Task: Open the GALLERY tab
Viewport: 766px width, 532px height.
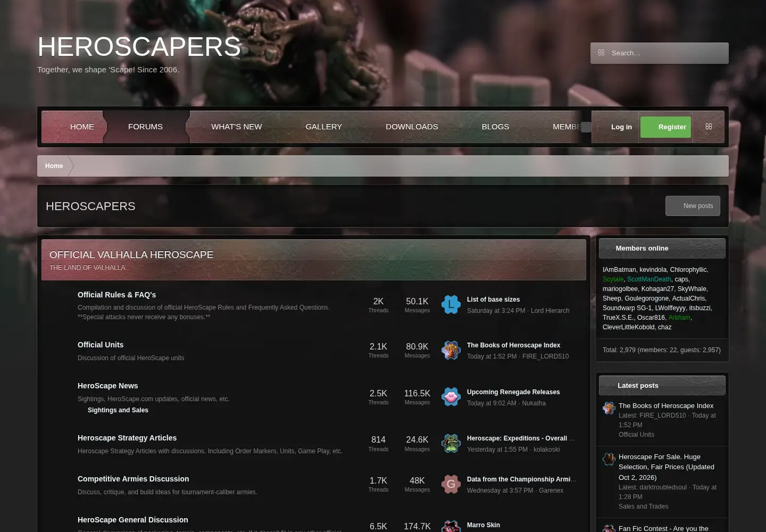Action: pyautogui.click(x=324, y=127)
